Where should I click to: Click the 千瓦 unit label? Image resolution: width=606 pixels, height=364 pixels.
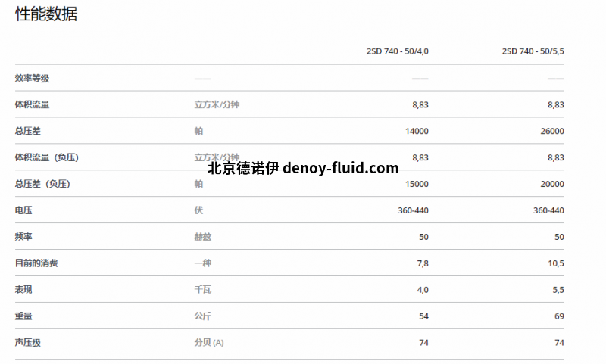203,290
